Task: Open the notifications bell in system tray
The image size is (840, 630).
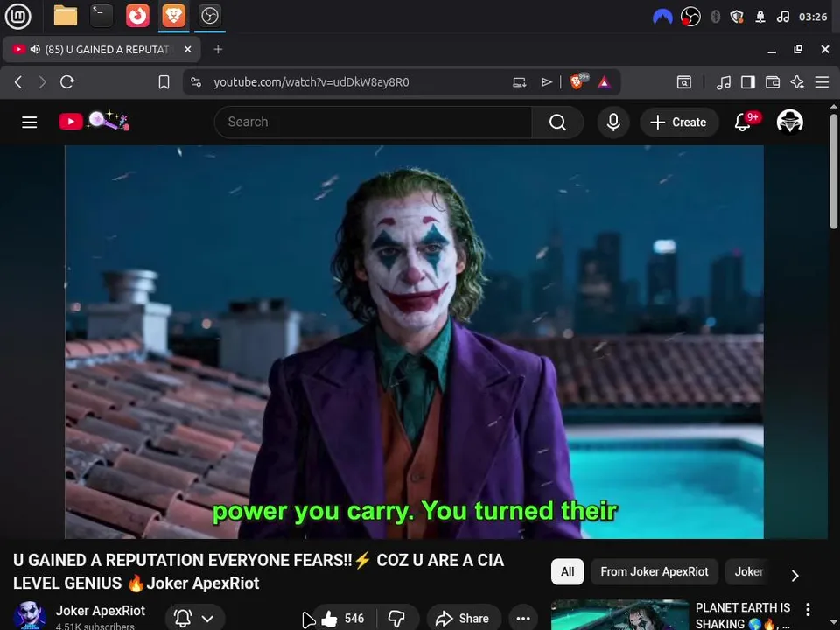Action: (x=760, y=17)
